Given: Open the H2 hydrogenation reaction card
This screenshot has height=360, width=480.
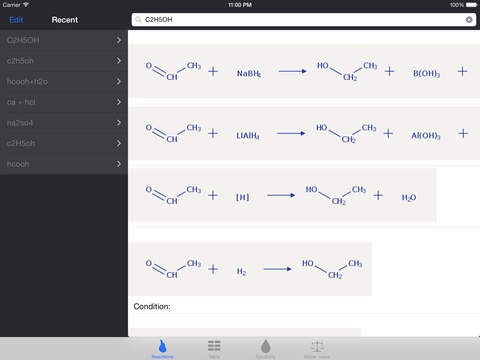Looking at the screenshot, I should pos(251,269).
